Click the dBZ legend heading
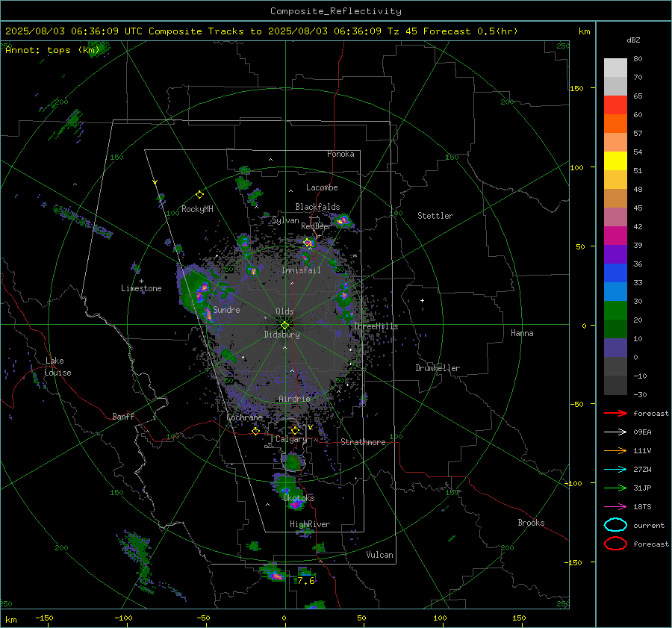This screenshot has width=672, height=628. 633,40
